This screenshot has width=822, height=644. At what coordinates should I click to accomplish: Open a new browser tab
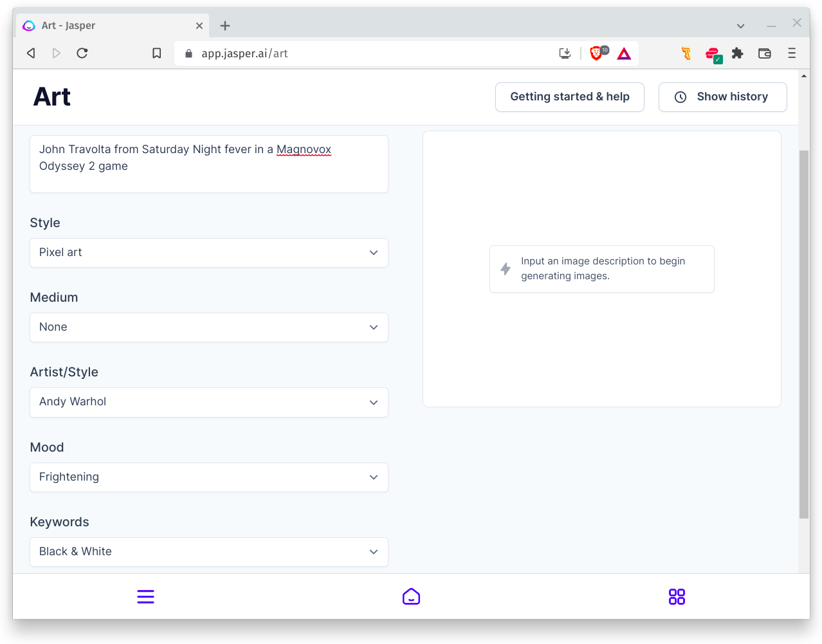[225, 26]
